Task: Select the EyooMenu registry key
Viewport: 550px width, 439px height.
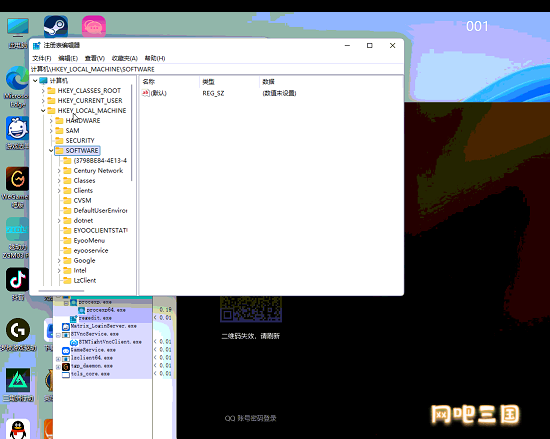Action: [89, 241]
